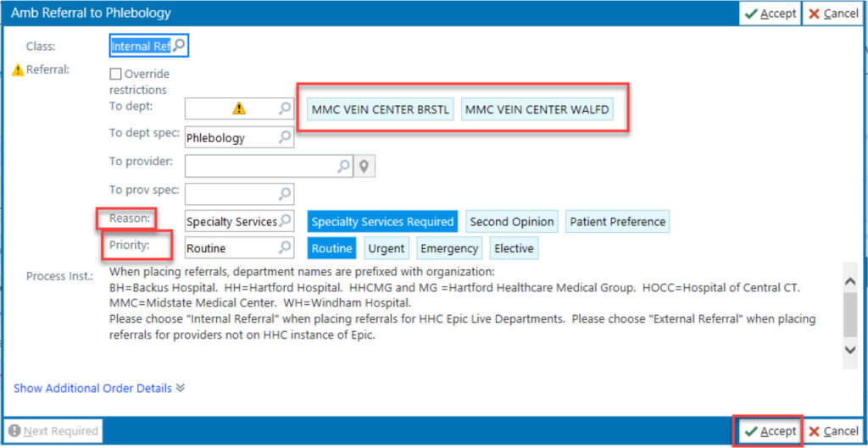
Task: Click the bottom Accept button
Action: [770, 431]
